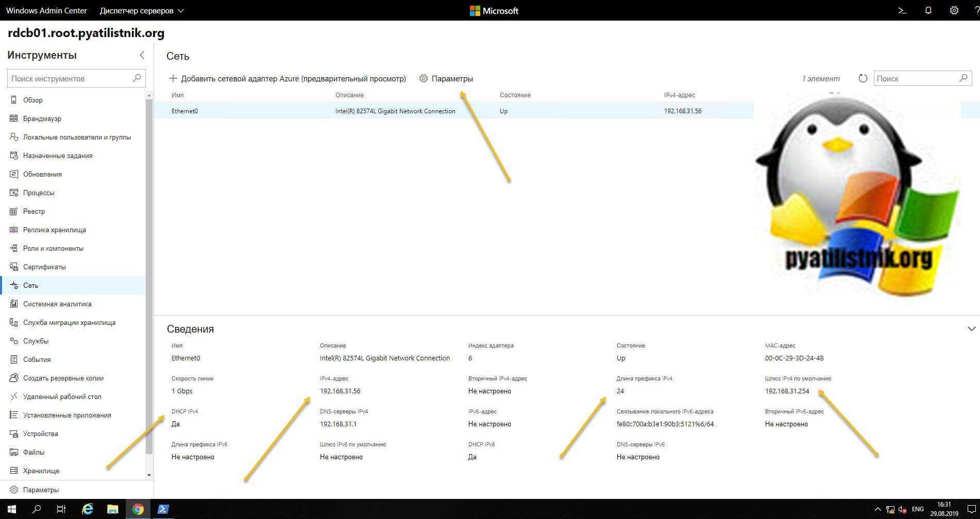Click the Поиск инструментов search field
980x519 pixels.
point(70,78)
